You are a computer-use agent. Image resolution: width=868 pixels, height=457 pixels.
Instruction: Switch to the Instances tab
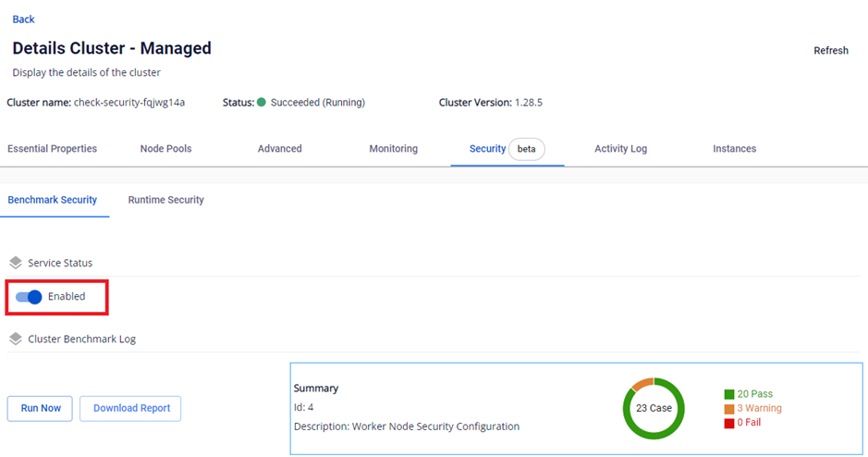click(734, 149)
